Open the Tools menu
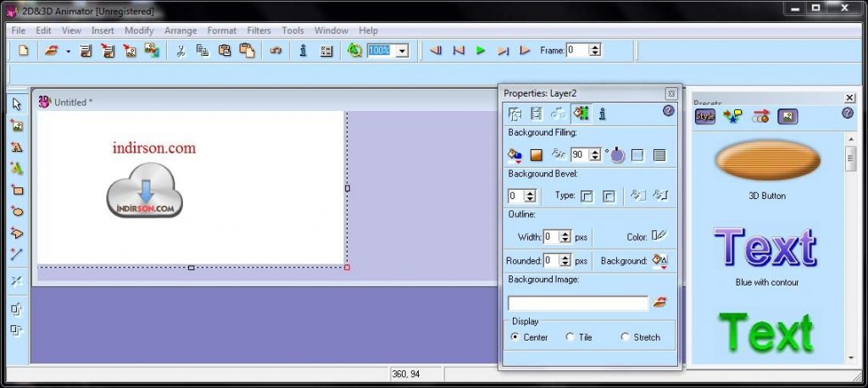 [292, 30]
